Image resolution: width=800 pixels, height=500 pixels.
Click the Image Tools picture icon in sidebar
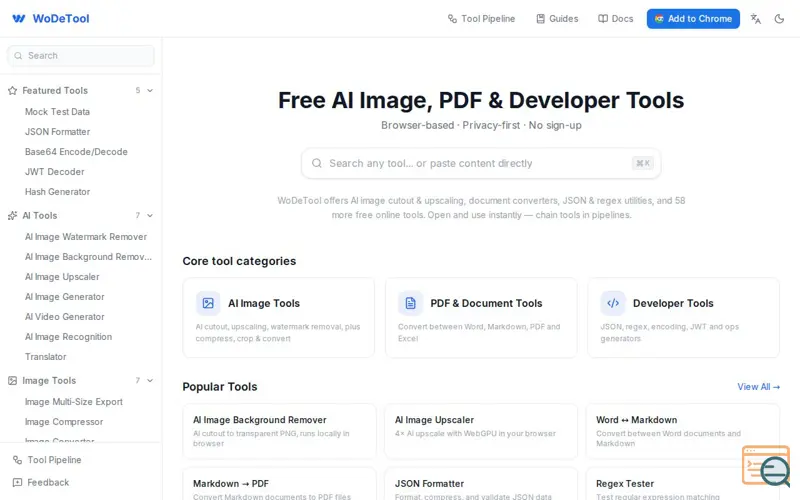tap(12, 381)
